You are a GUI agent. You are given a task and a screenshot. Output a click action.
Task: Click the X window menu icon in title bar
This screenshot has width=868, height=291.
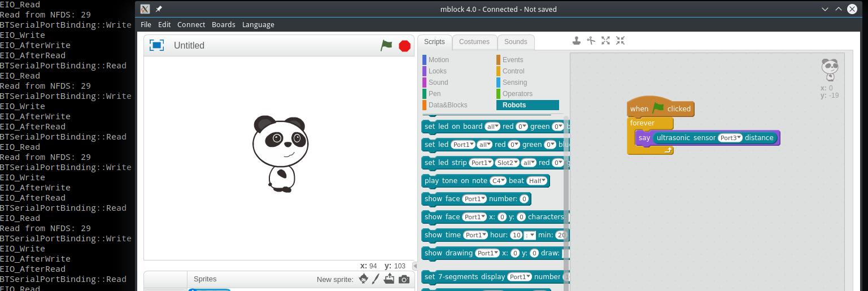[145, 9]
